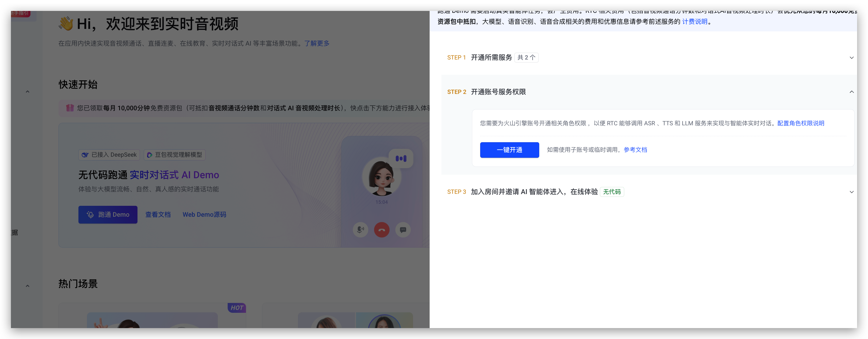
Task: Collapse sidebar group beside 快速开始
Action: tap(28, 91)
